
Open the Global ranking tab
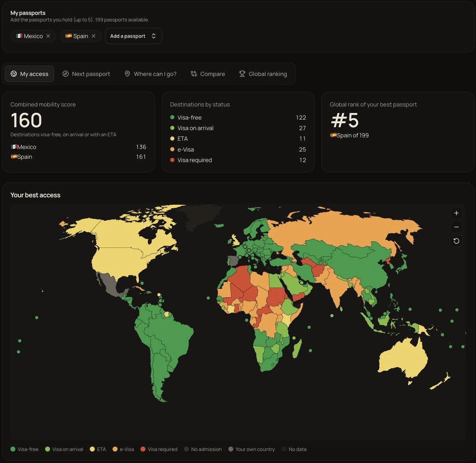click(263, 74)
